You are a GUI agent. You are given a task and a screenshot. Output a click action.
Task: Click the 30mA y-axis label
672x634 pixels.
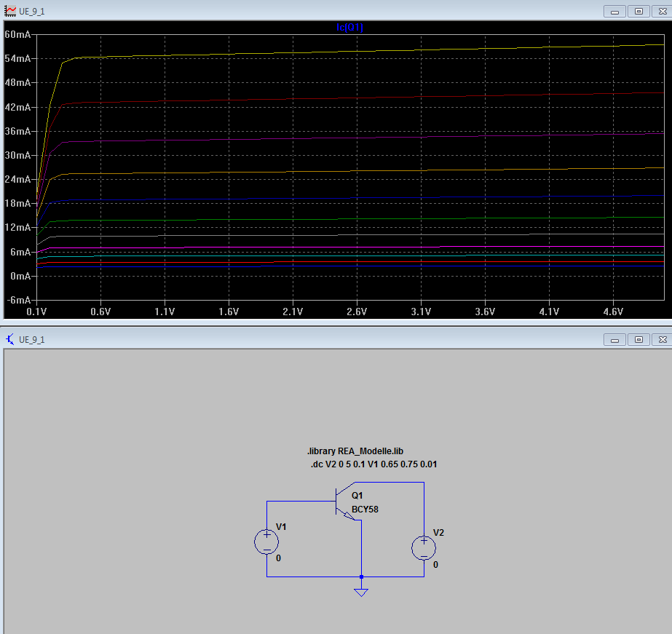(17, 155)
